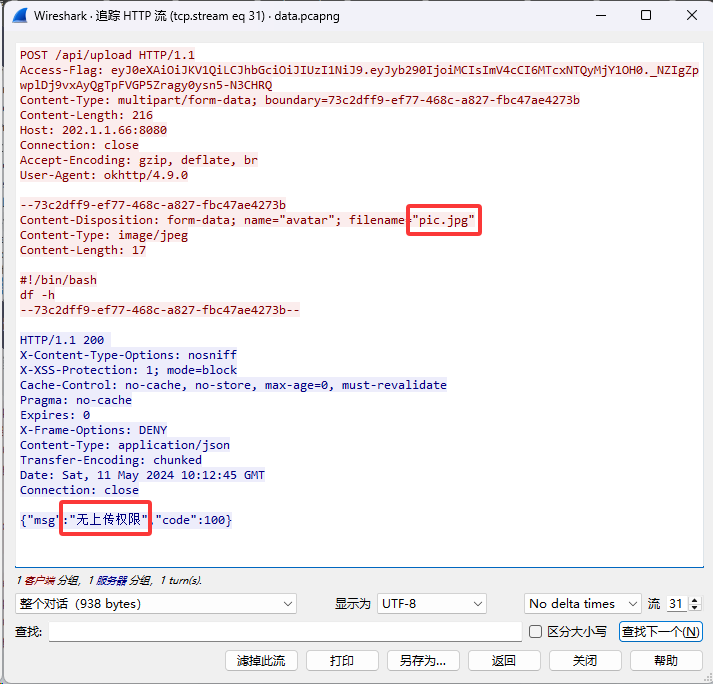Minimize the Follow HTTP Stream window
The image size is (713, 684).
tap(599, 16)
